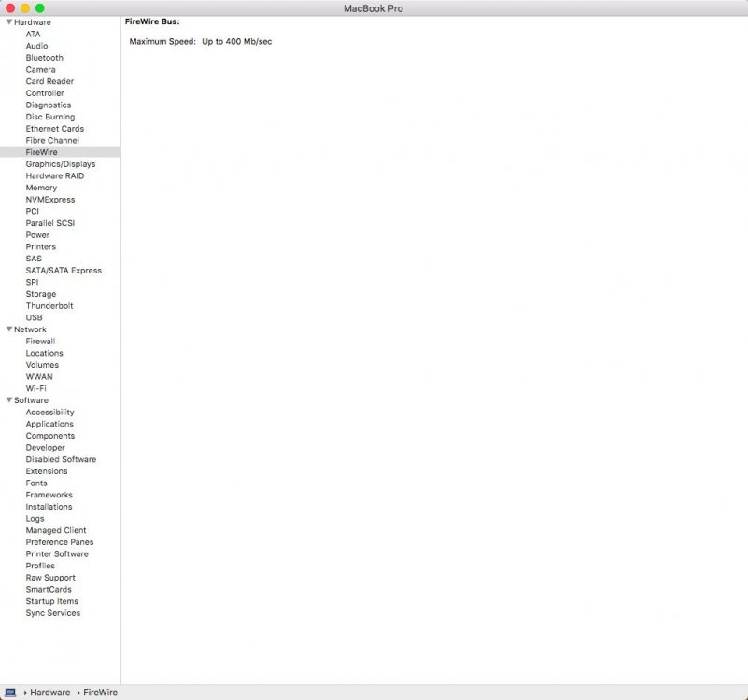Select Accessibility under Software
Viewport: 748px width, 700px height.
pos(49,412)
